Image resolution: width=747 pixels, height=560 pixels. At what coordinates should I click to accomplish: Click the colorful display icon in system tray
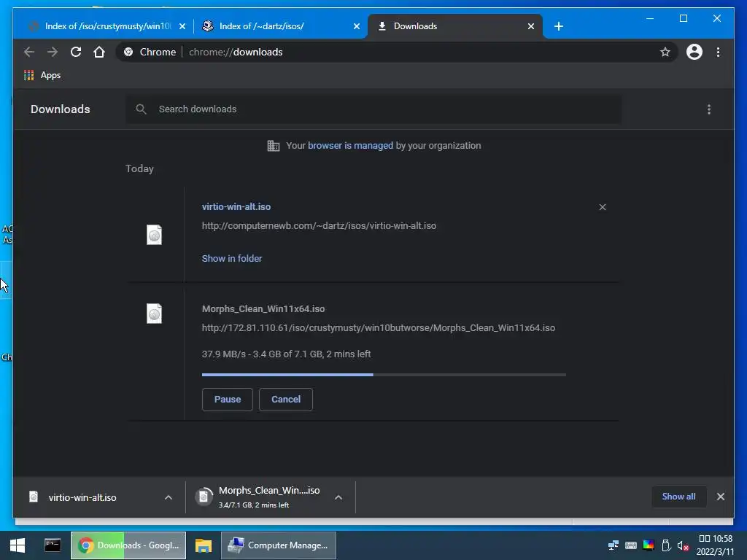649,545
